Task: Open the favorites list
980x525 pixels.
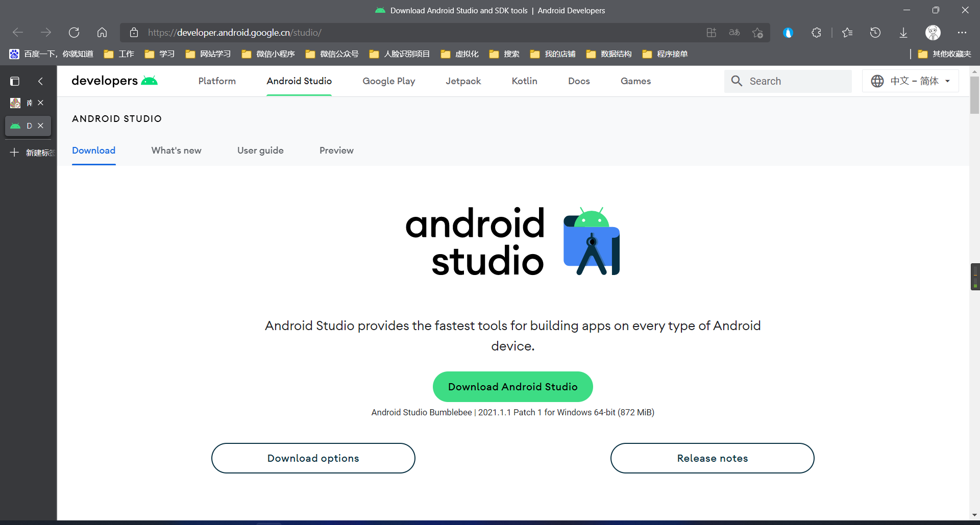Action: pyautogui.click(x=847, y=33)
